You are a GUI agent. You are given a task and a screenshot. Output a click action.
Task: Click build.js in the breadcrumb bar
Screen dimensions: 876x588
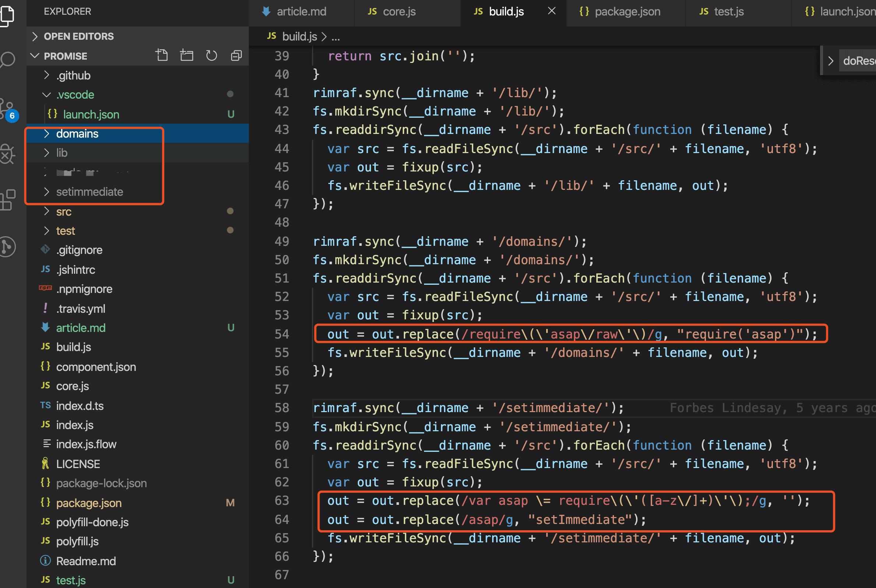[299, 36]
